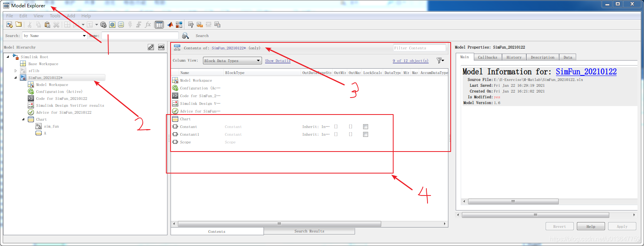This screenshot has width=644, height=246.
Task: Toggle LockScale checkbox for Constant1 row
Action: coord(365,135)
